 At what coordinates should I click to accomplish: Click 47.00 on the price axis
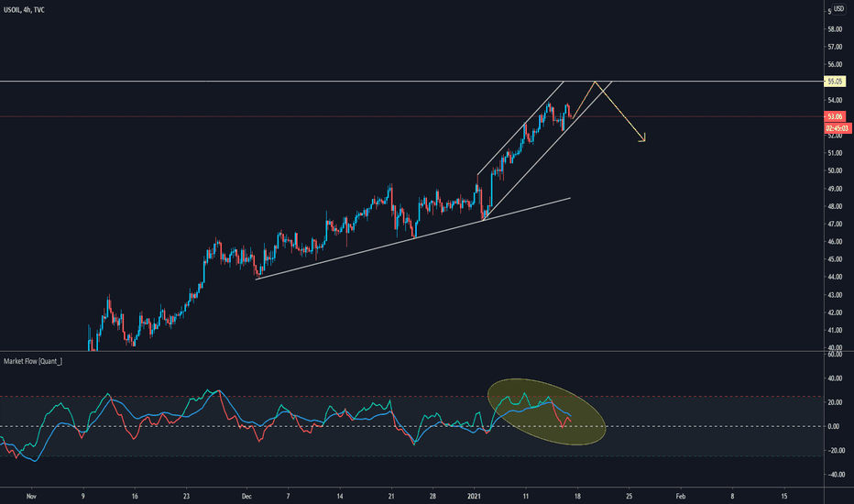pyautogui.click(x=835, y=224)
